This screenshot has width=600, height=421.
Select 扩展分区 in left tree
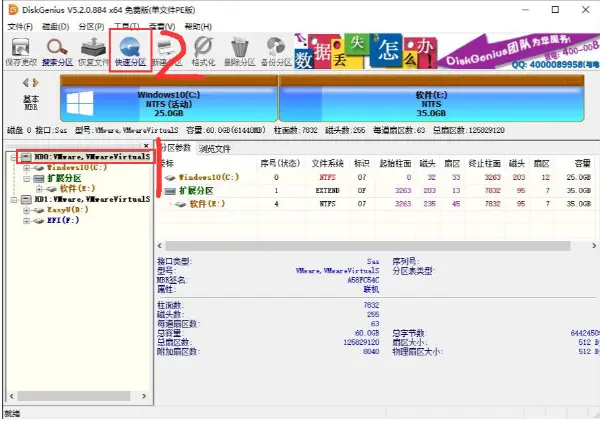64,178
